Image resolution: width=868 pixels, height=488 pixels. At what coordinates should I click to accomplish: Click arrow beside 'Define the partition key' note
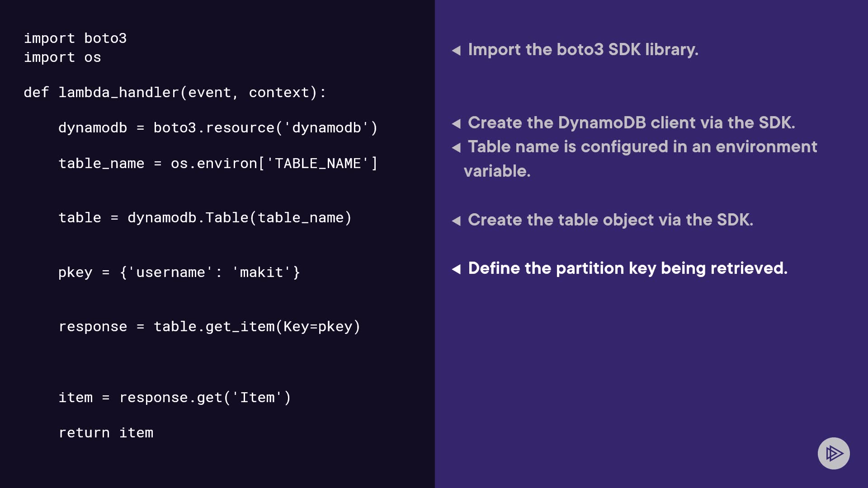coord(456,269)
